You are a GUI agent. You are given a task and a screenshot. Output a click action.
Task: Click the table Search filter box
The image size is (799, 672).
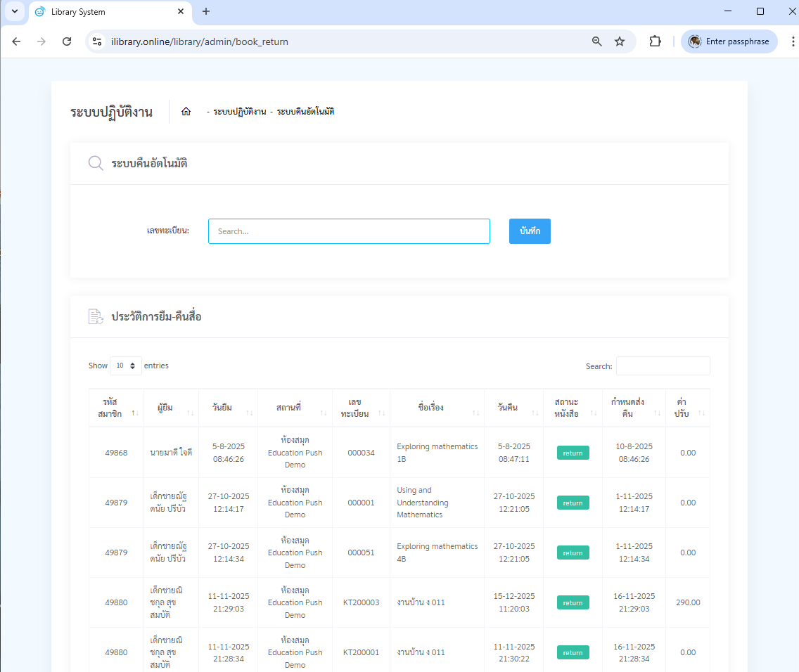click(x=663, y=366)
